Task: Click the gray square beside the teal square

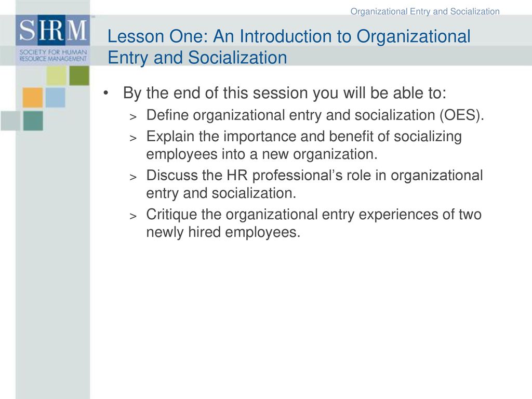Action: point(10,121)
